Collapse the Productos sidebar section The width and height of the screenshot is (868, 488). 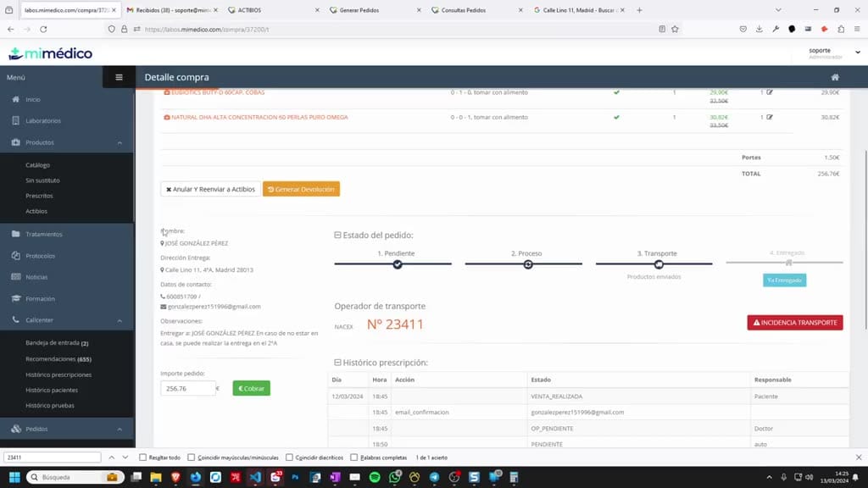(x=120, y=142)
